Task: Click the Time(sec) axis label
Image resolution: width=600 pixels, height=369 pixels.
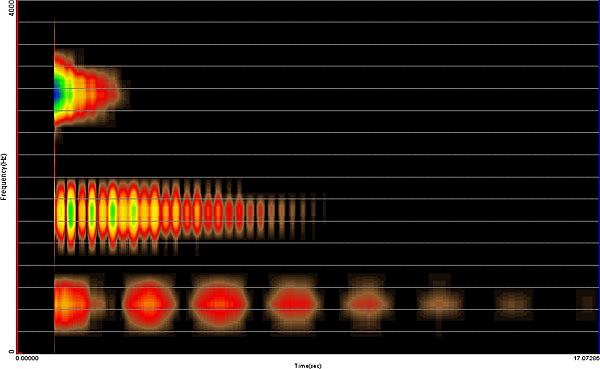Action: 308,366
